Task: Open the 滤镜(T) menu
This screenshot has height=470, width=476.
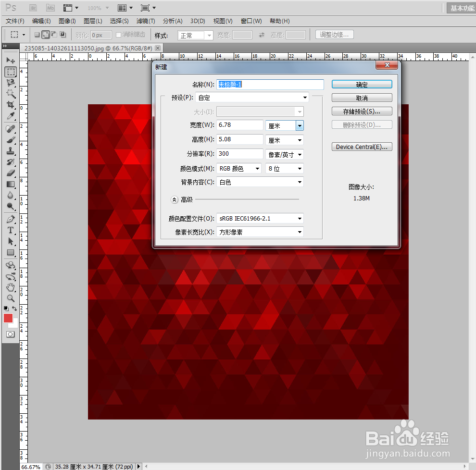Action: point(146,21)
